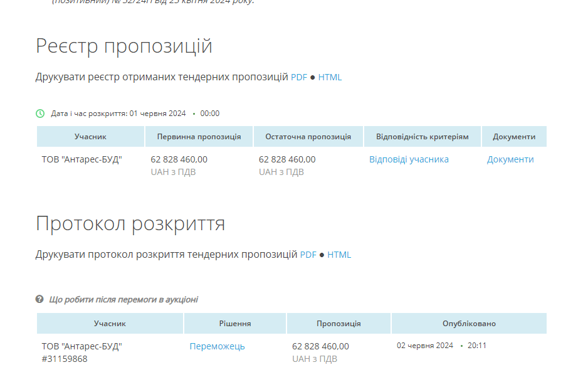Click Реєстр пропозицій heading
Image resolution: width=588 pixels, height=387 pixels.
124,46
